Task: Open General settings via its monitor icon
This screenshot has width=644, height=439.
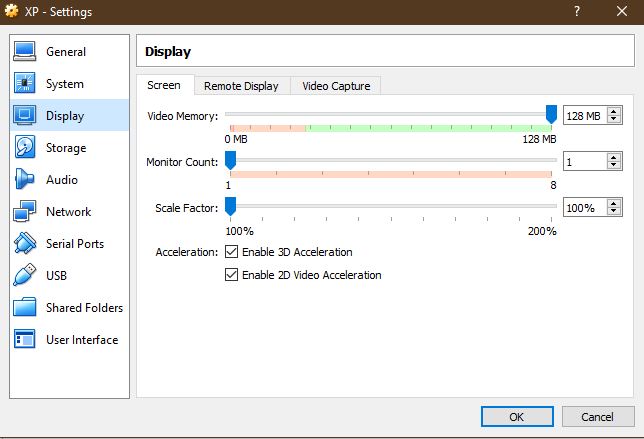Action: [25, 51]
